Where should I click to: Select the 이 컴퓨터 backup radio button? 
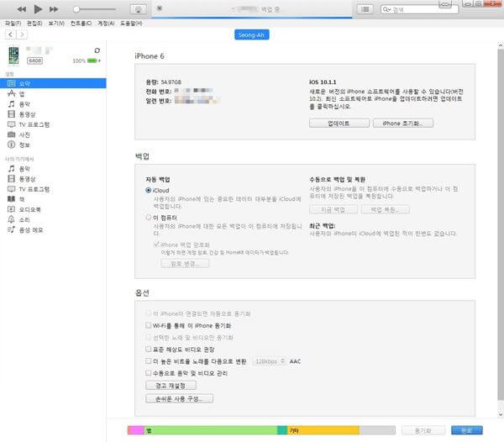(148, 218)
